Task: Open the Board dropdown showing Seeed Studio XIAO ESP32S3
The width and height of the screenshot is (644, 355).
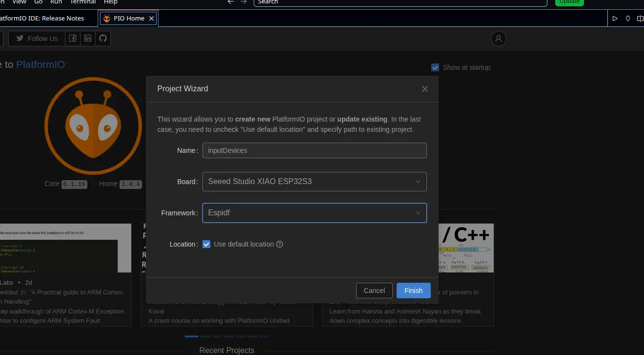Action: pos(315,182)
